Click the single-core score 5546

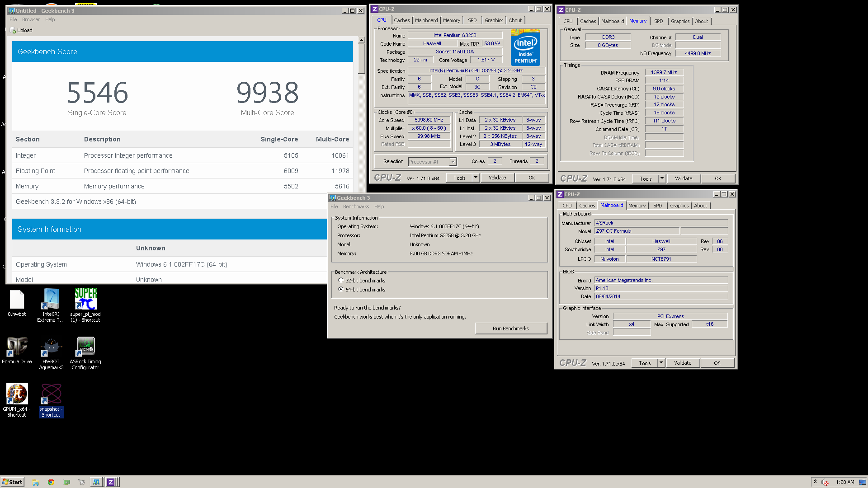coord(97,93)
